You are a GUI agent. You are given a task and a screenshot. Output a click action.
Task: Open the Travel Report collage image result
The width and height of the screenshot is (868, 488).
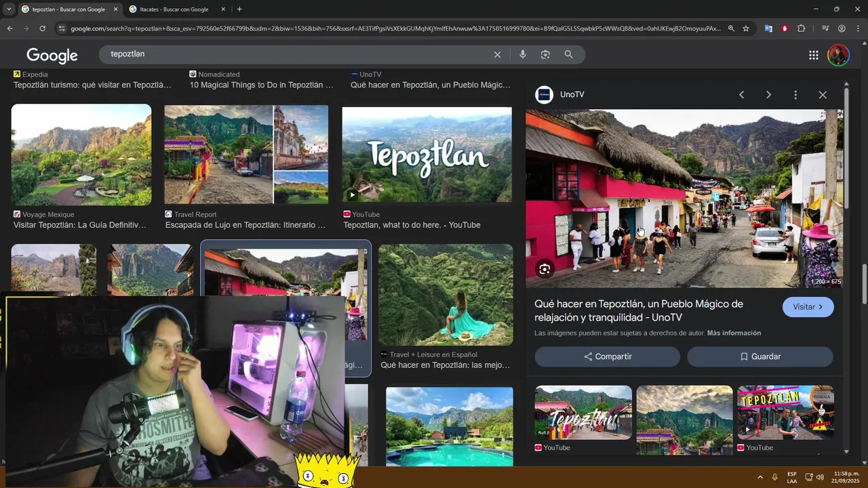coord(246,155)
